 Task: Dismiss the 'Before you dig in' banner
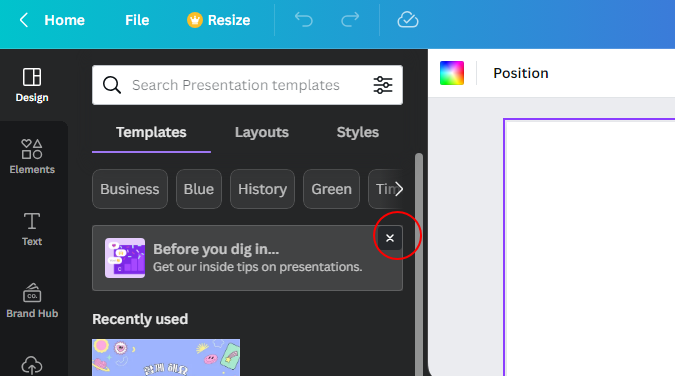click(x=390, y=238)
